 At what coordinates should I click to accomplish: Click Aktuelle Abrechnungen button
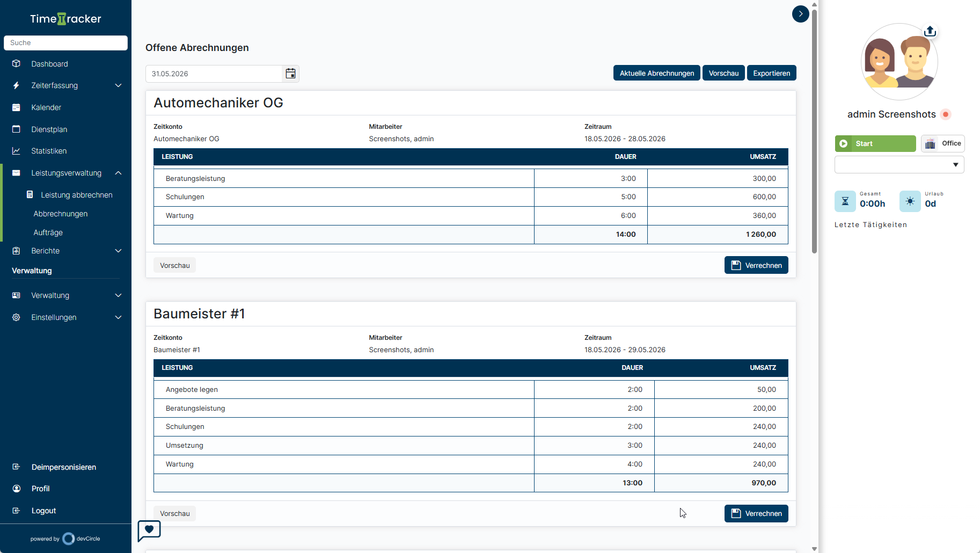[657, 73]
